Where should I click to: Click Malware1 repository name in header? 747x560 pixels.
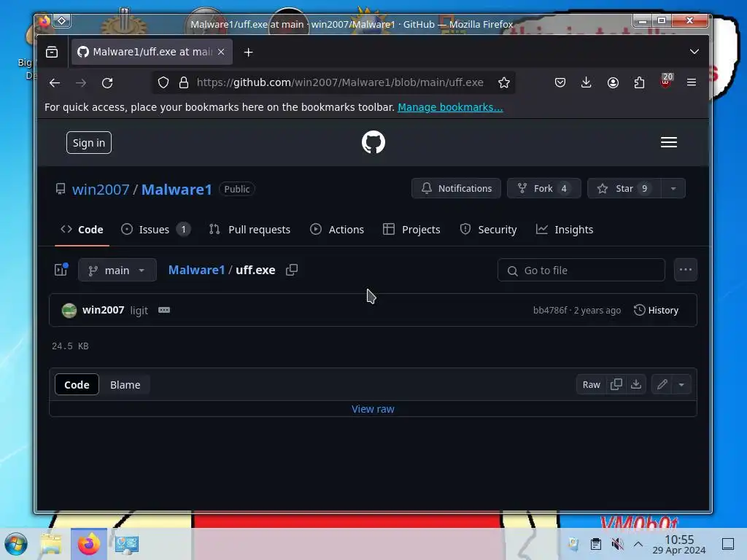177,190
